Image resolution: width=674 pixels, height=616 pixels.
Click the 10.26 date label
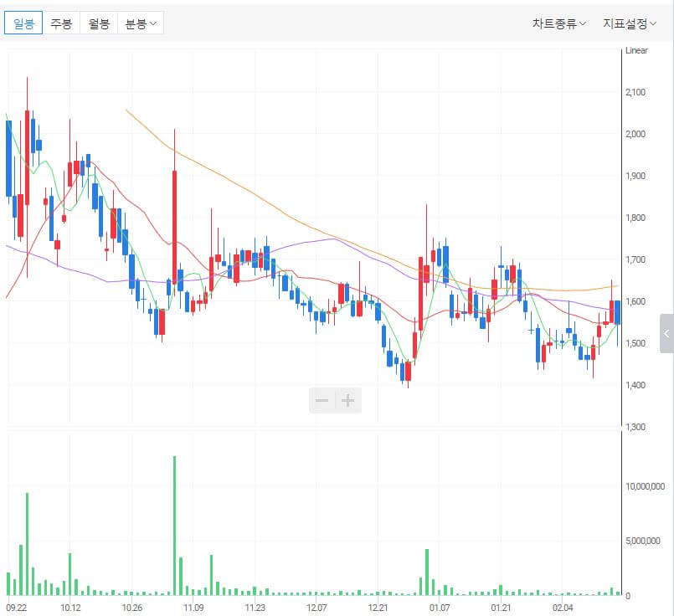[132, 608]
